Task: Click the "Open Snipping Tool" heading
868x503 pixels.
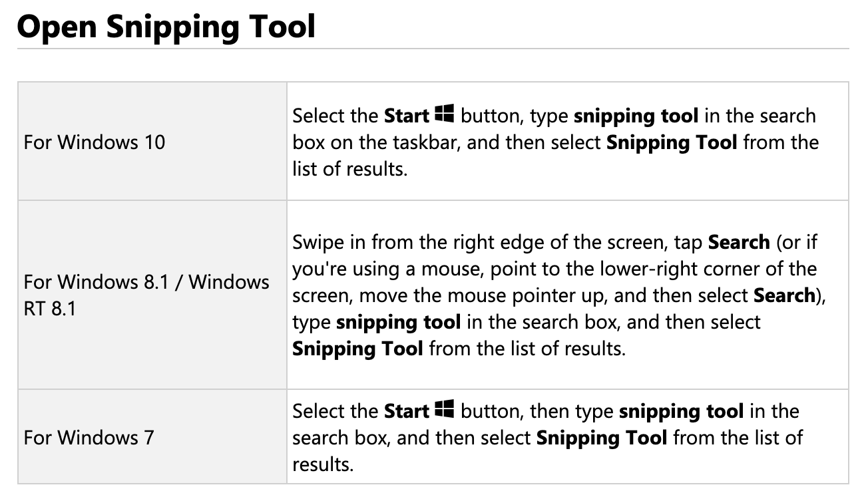Action: point(166,27)
